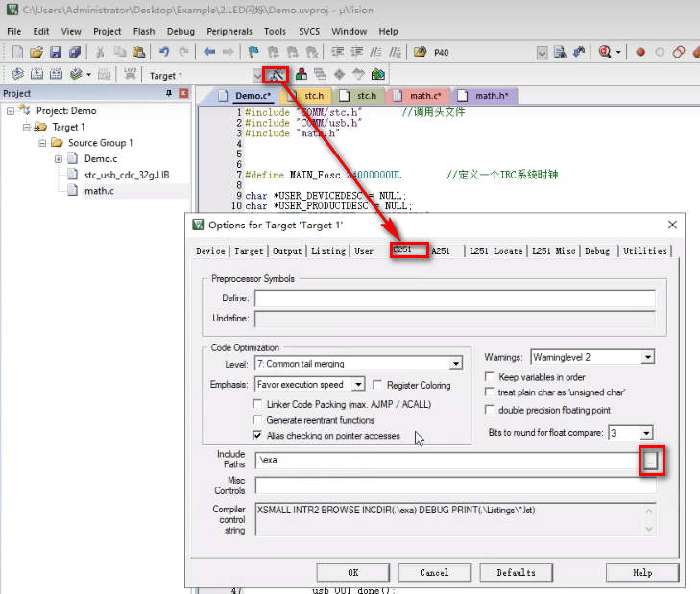The width and height of the screenshot is (700, 594).
Task: Enable Generate reentrant functions
Action: click(257, 420)
